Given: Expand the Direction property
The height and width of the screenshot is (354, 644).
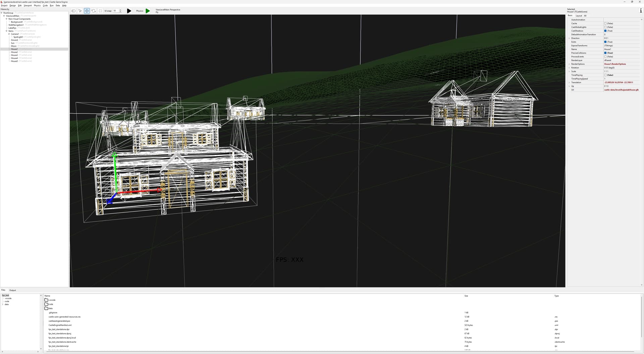Looking at the screenshot, I should 569,38.
